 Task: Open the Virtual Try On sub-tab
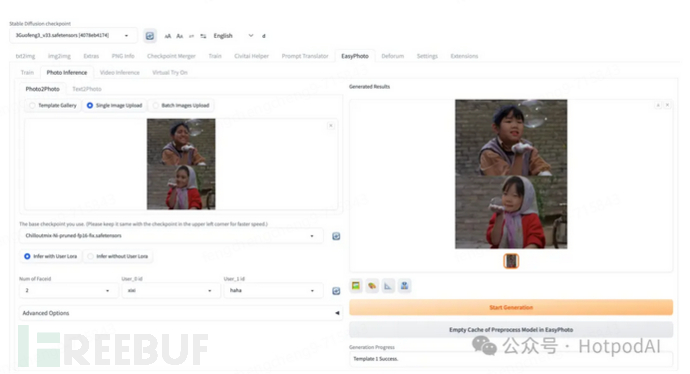pyautogui.click(x=170, y=73)
